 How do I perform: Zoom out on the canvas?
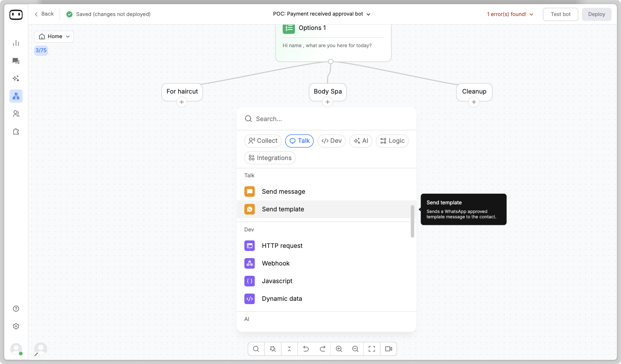pyautogui.click(x=355, y=349)
